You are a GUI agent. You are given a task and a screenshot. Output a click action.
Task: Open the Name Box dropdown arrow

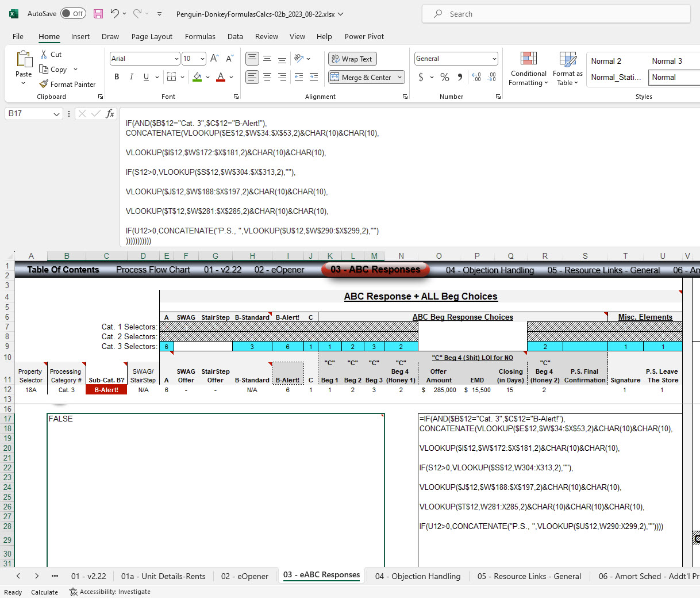tap(56, 114)
